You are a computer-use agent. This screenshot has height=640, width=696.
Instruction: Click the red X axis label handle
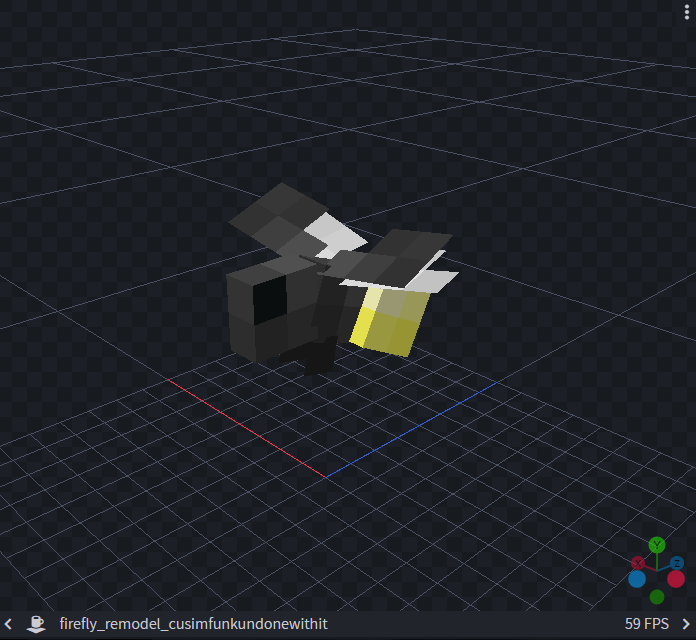(x=638, y=563)
